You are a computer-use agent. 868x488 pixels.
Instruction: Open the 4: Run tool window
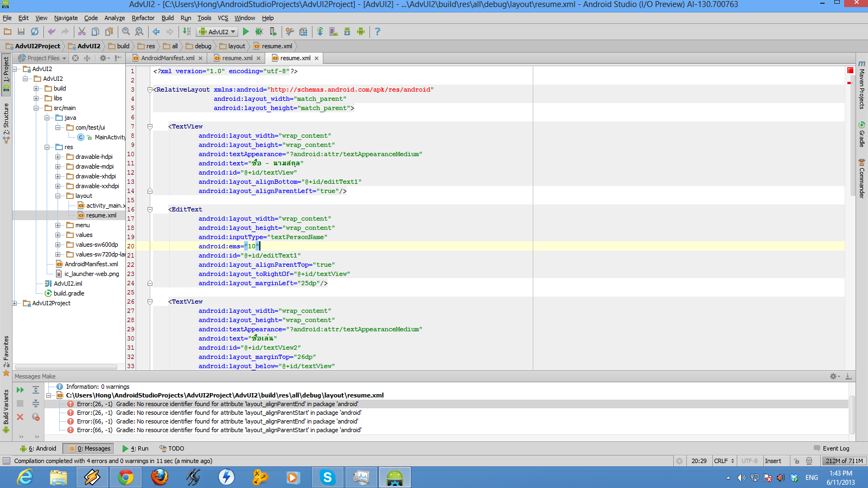click(x=136, y=448)
